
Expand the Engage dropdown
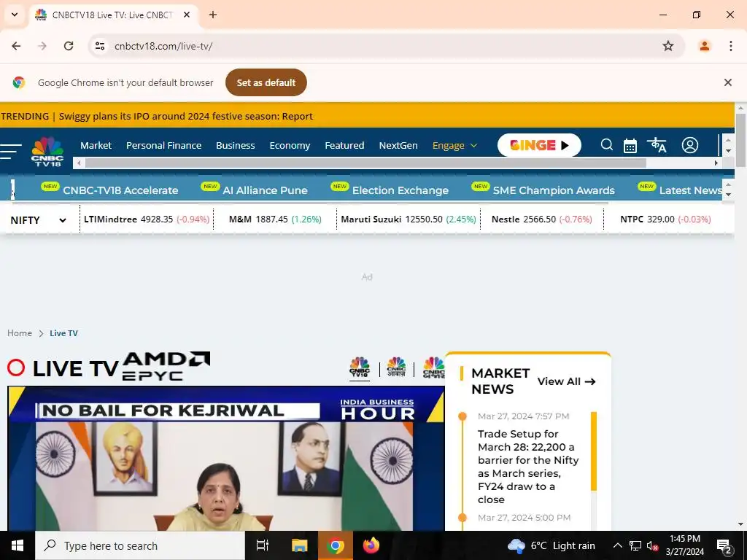[454, 145]
